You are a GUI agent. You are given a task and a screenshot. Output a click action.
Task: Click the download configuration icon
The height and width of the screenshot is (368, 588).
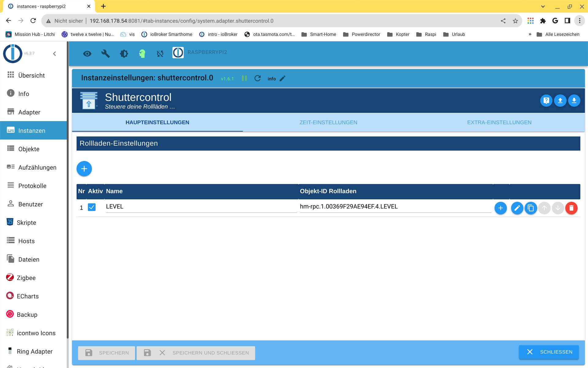point(574,101)
